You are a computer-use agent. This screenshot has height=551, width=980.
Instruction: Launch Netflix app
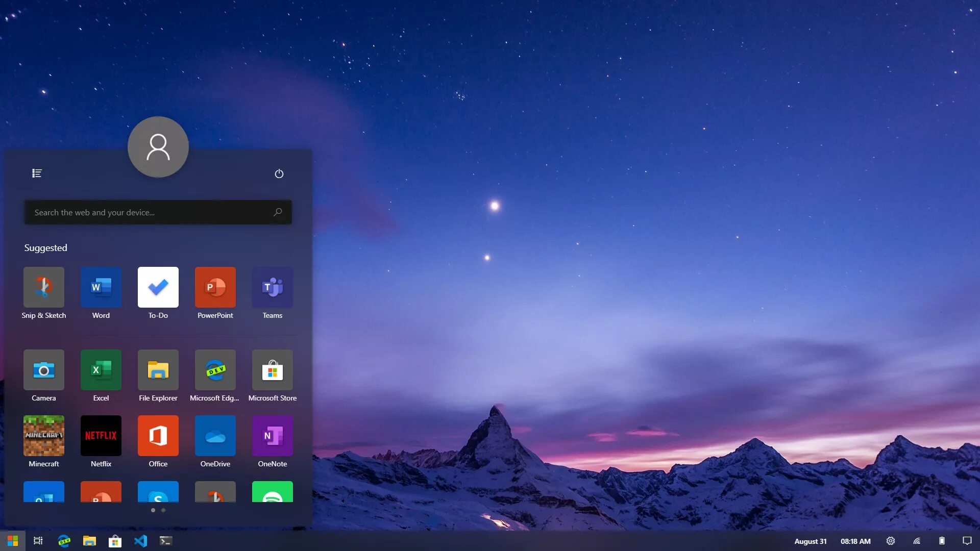[101, 435]
